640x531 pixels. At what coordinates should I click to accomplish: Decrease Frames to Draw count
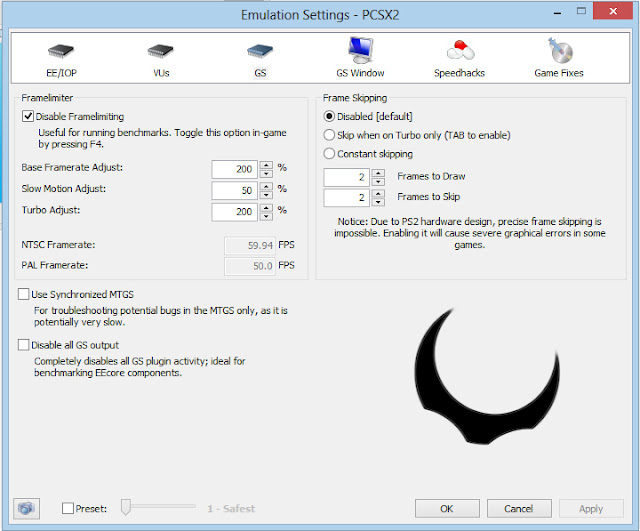378,182
